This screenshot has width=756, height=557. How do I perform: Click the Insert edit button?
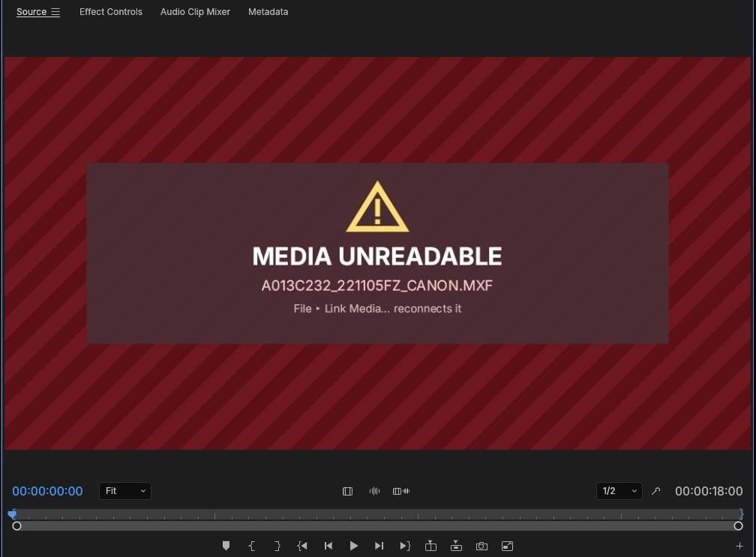pos(430,546)
